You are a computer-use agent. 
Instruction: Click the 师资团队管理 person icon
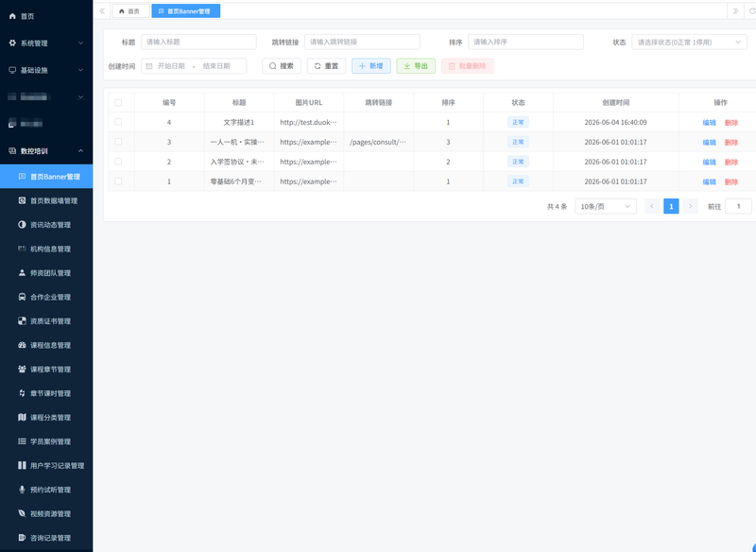pyautogui.click(x=22, y=273)
